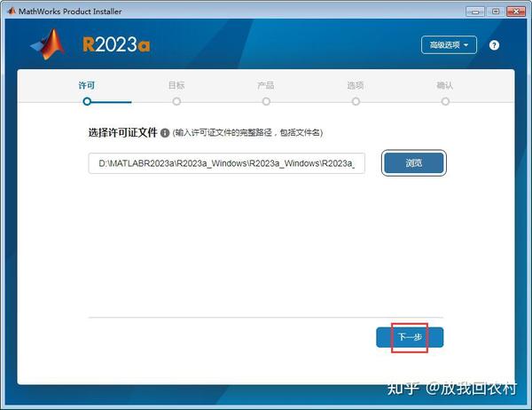This screenshot has height=410, width=532.
Task: Open the 高级选项 dropdown
Action: click(x=449, y=45)
